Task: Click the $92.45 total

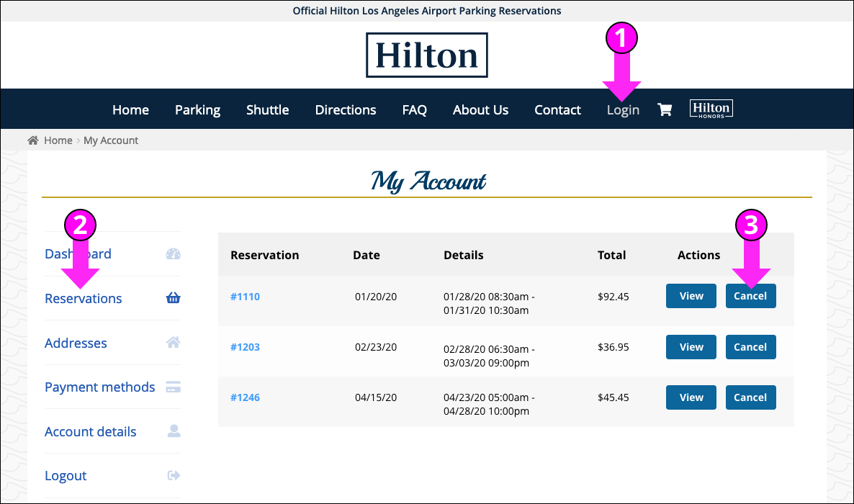Action: pos(613,297)
